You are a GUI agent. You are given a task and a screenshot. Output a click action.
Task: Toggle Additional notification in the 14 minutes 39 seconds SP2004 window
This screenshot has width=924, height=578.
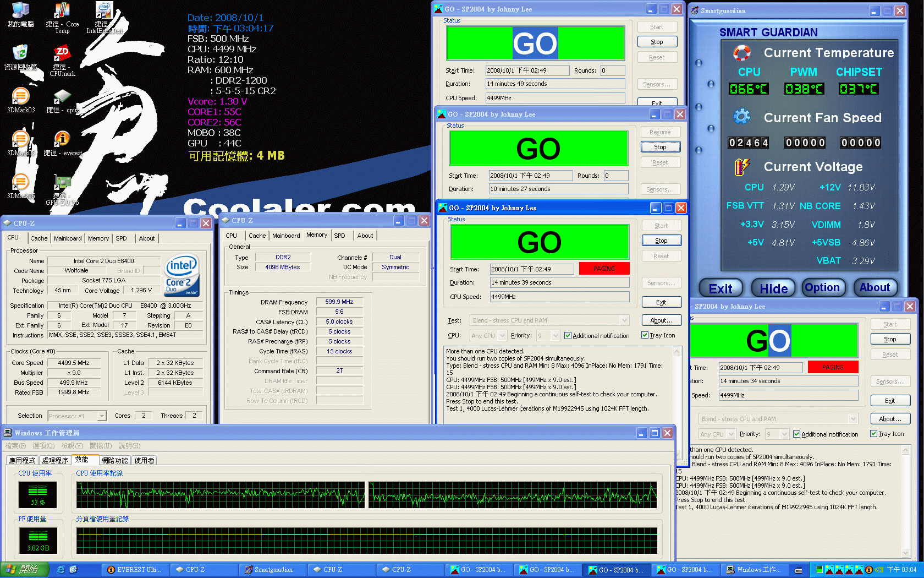(x=568, y=336)
